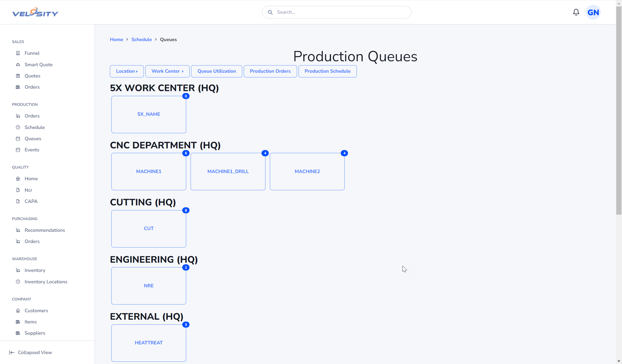Click the Purchasing Orders cart icon
The width and height of the screenshot is (622, 364).
click(18, 241)
